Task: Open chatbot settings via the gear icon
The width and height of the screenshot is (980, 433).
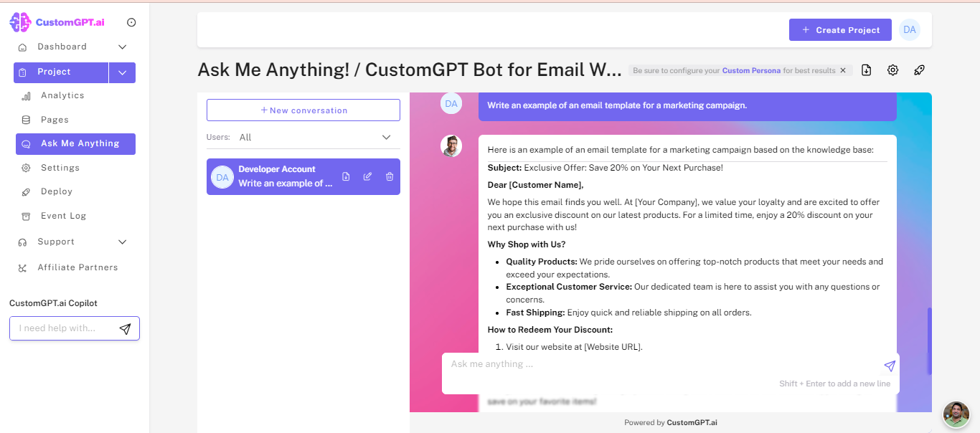Action: coord(892,70)
